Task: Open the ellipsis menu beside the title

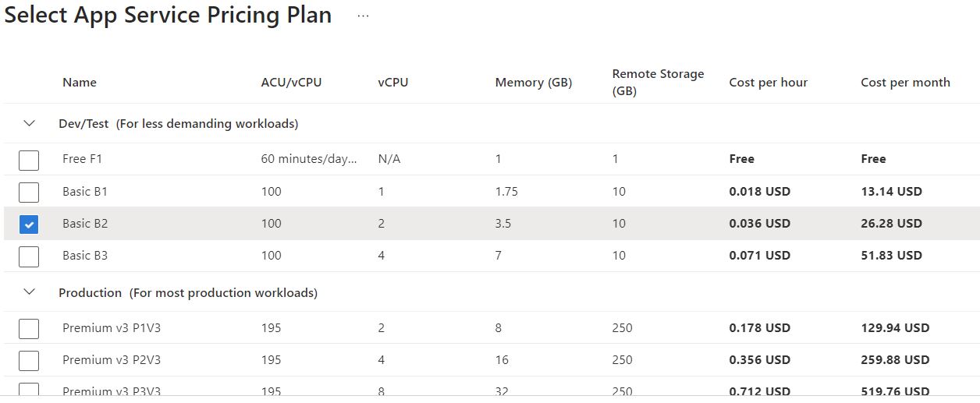Action: [363, 16]
